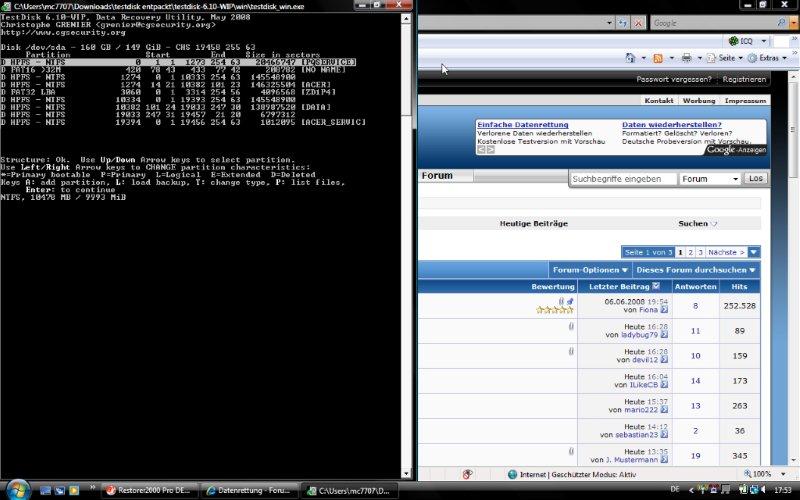
Task: Go to page 2 of forum list
Action: click(690, 252)
